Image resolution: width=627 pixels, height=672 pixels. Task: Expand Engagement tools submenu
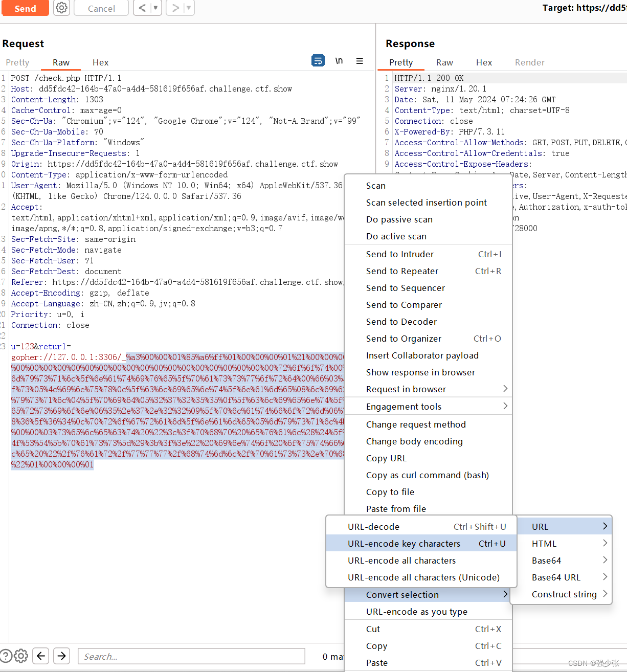[428, 407]
